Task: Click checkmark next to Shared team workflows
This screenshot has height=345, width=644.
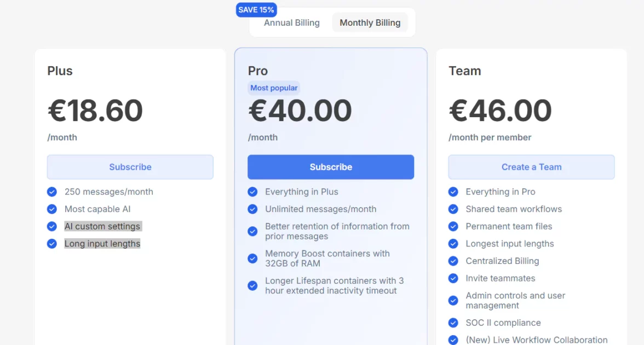Action: (453, 209)
